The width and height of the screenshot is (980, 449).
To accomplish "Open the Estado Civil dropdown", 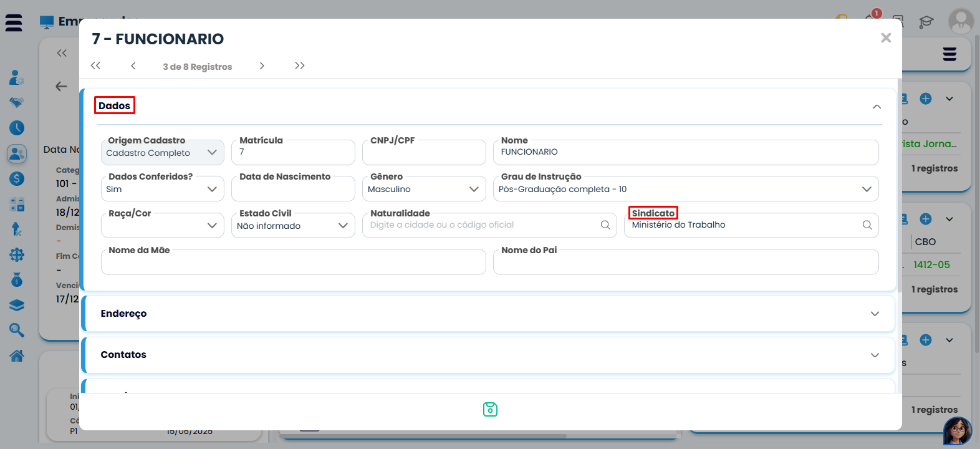I will coord(293,225).
